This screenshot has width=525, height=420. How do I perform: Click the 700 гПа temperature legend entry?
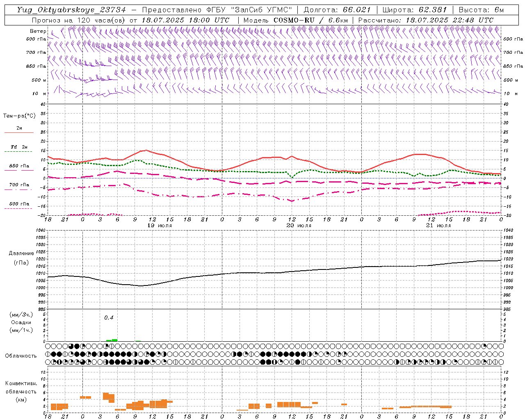click(x=19, y=185)
